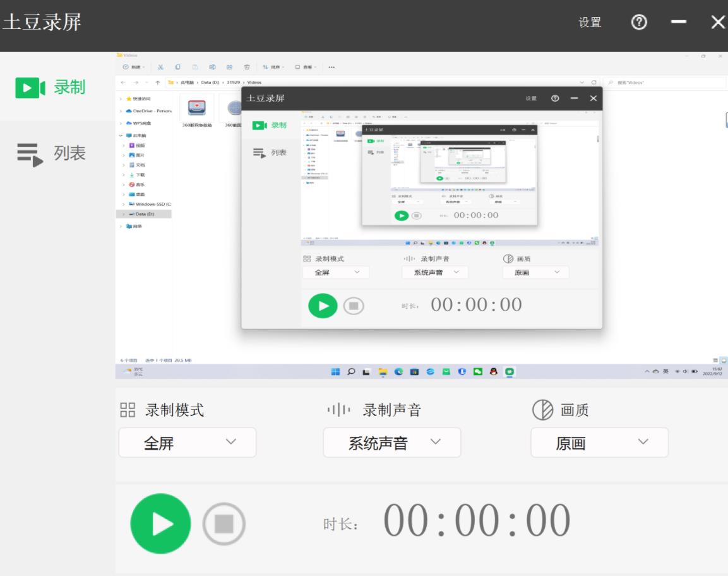This screenshot has height=579, width=728.
Task: Click the Cut scissors icon in previewed Explorer
Action: tap(160, 67)
